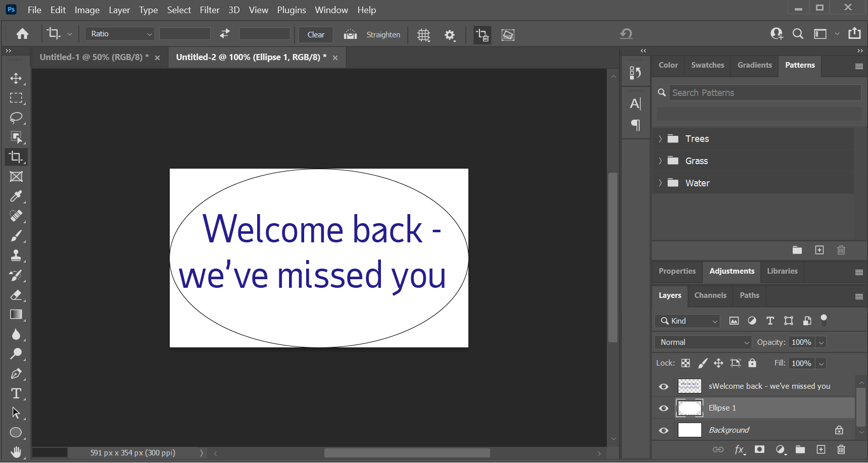Select the Clone Stamp tool
868x463 pixels.
pyautogui.click(x=17, y=255)
